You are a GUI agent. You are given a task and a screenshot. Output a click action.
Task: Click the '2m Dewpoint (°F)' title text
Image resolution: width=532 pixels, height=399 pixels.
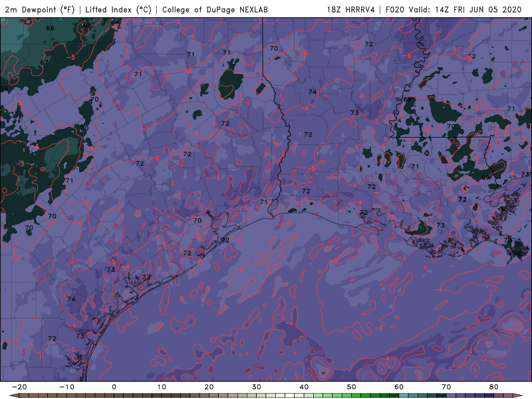click(x=40, y=9)
